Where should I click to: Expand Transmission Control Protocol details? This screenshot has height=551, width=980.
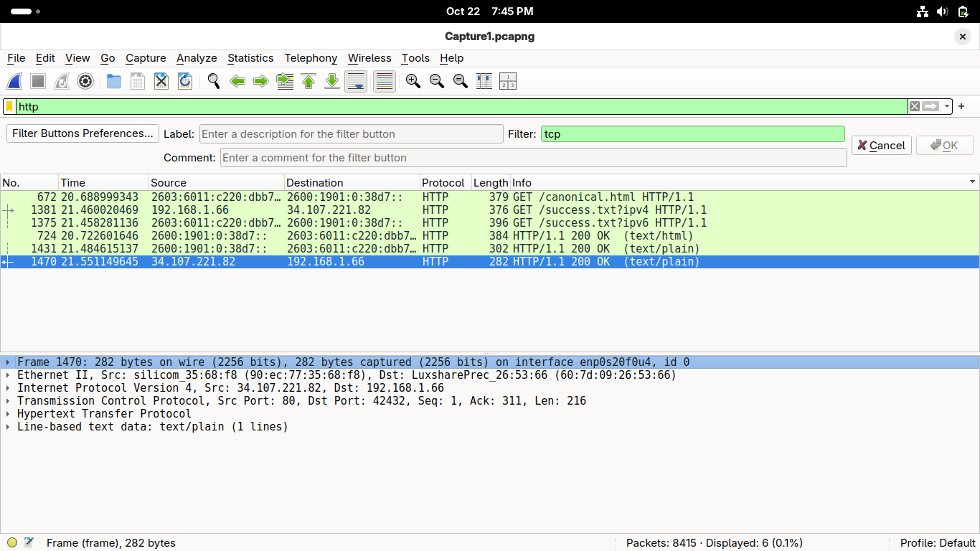coord(8,401)
